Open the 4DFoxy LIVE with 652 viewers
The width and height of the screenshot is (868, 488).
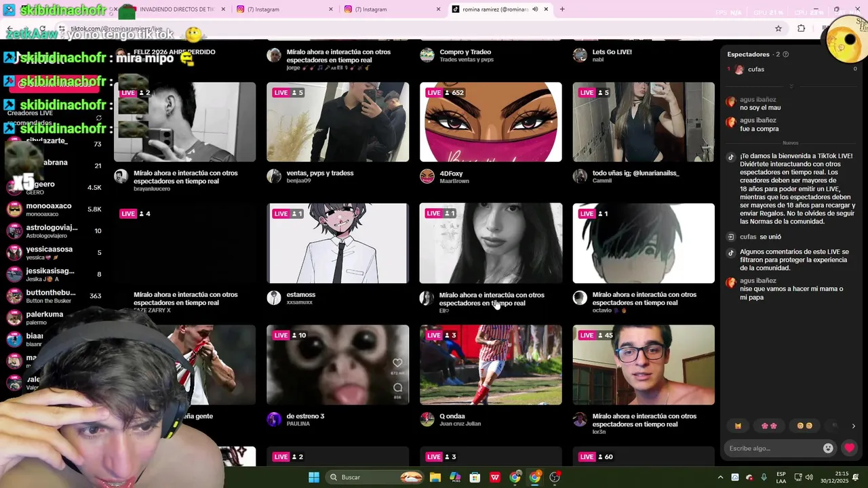pyautogui.click(x=491, y=122)
